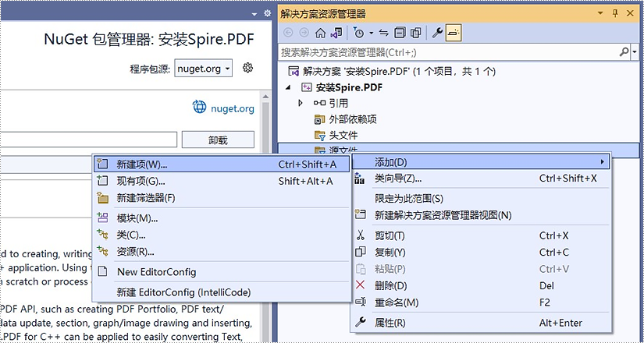Click the version input field left of 卸载
The width and height of the screenshot is (644, 343).
(x=89, y=140)
